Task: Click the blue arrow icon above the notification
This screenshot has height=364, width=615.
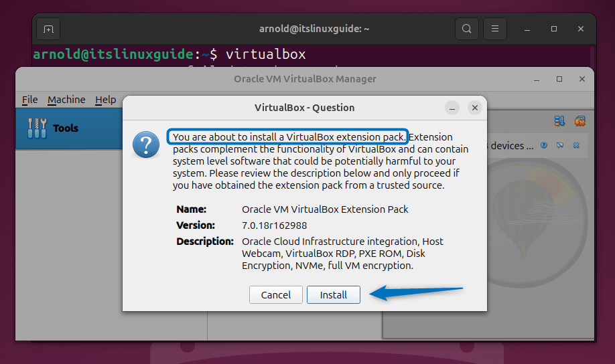Action: click(x=559, y=121)
